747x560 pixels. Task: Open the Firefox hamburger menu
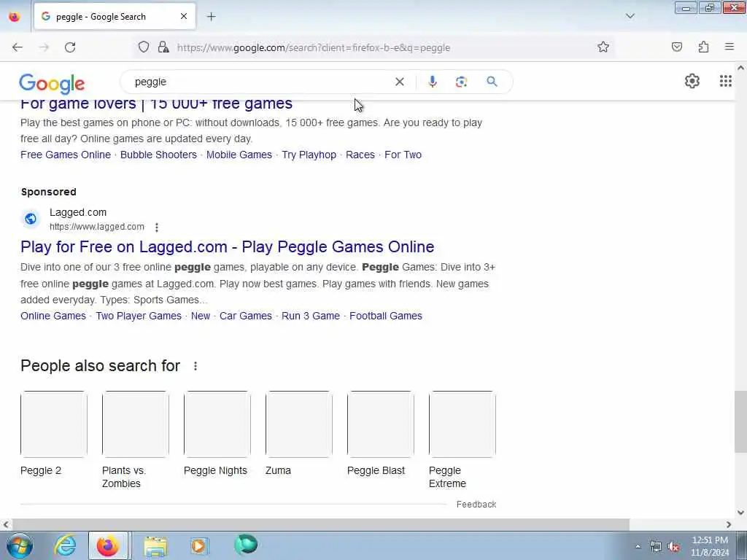pyautogui.click(x=729, y=47)
